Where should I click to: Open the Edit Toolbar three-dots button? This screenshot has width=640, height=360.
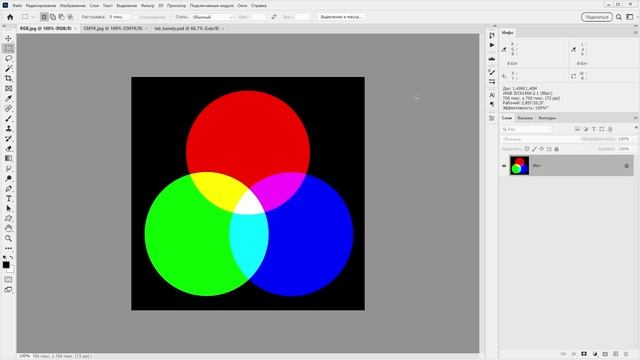pos(8,248)
